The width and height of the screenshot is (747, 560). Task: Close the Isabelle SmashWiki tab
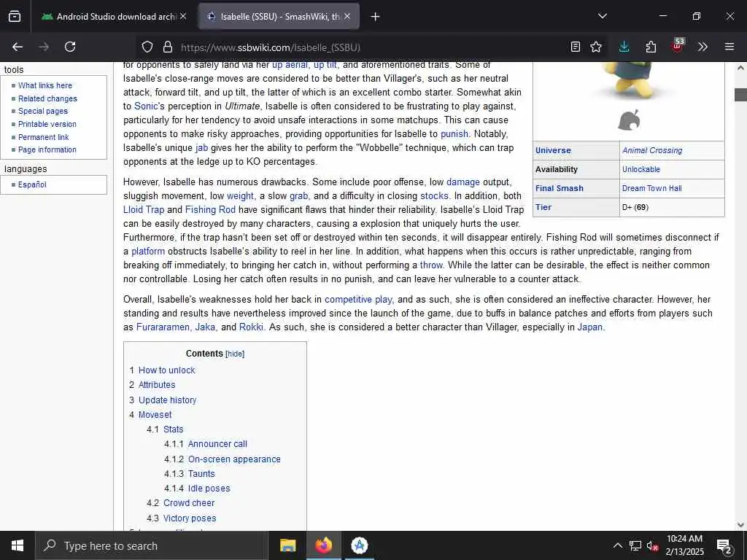(x=347, y=16)
